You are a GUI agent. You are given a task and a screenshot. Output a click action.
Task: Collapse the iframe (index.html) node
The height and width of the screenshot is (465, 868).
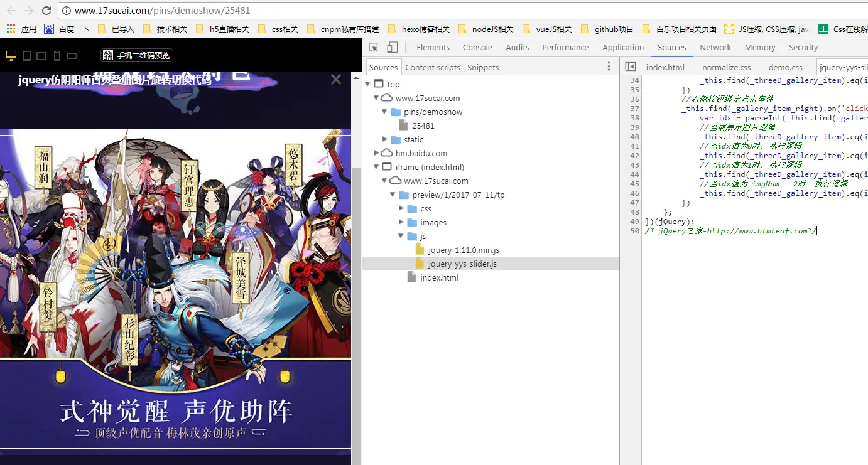376,167
